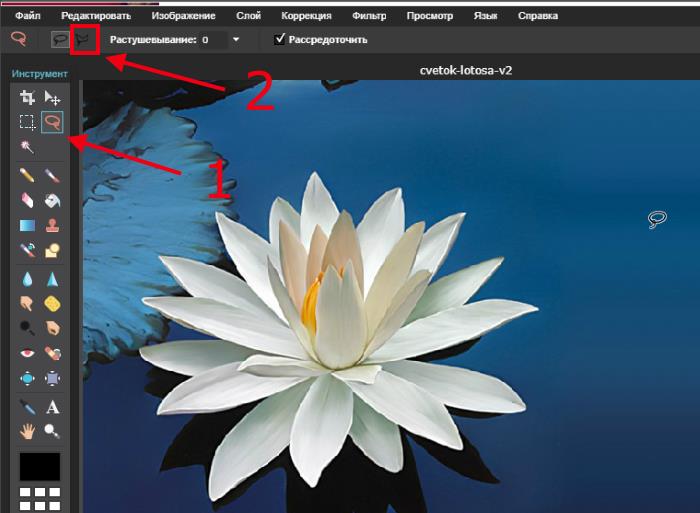
Task: Select the Sponge tool
Action: pos(52,304)
